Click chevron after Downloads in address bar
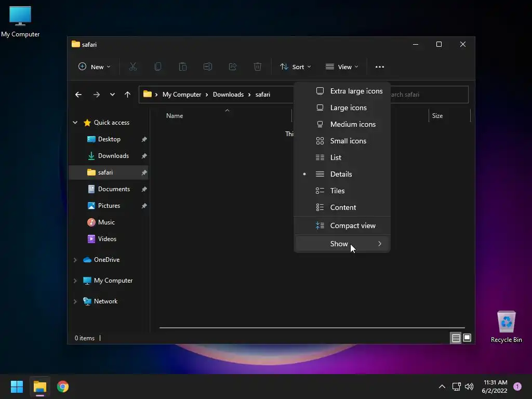The height and width of the screenshot is (399, 532). (x=249, y=95)
